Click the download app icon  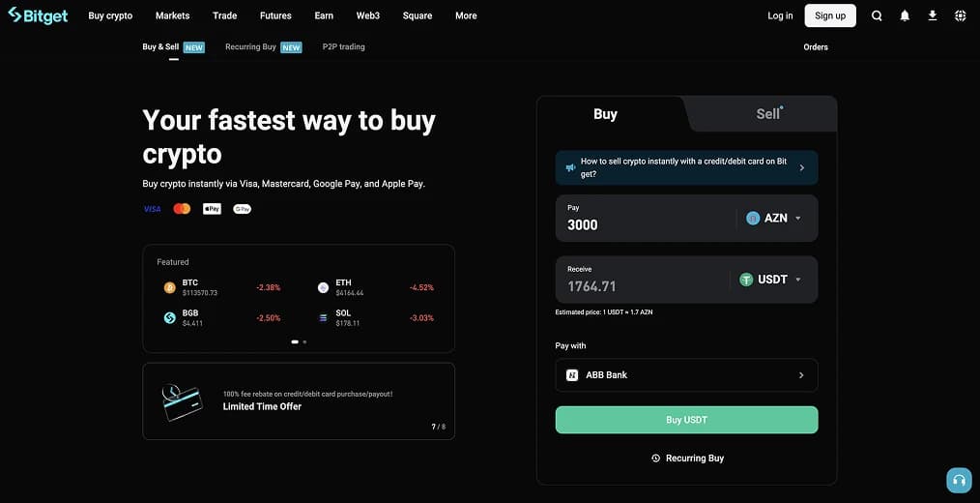pyautogui.click(x=933, y=15)
